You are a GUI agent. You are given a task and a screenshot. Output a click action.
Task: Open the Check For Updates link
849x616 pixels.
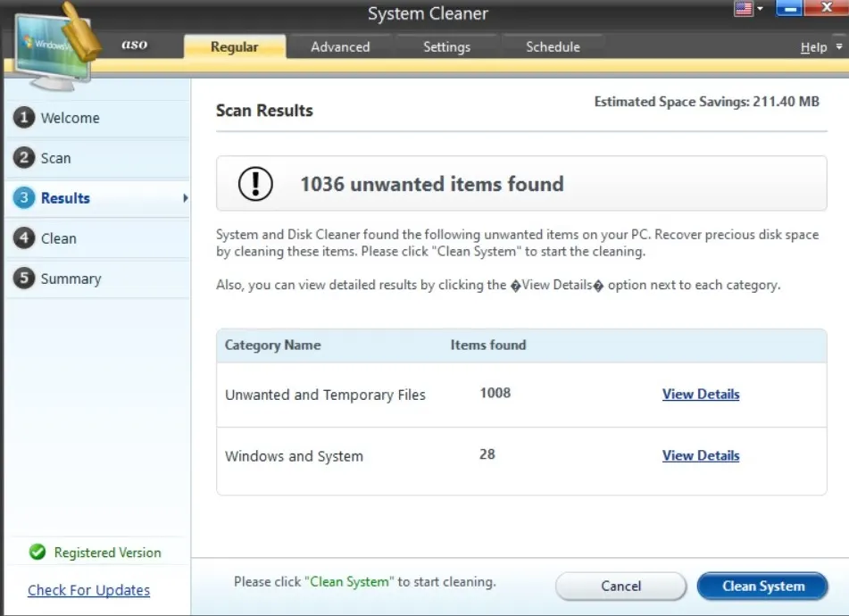point(88,590)
